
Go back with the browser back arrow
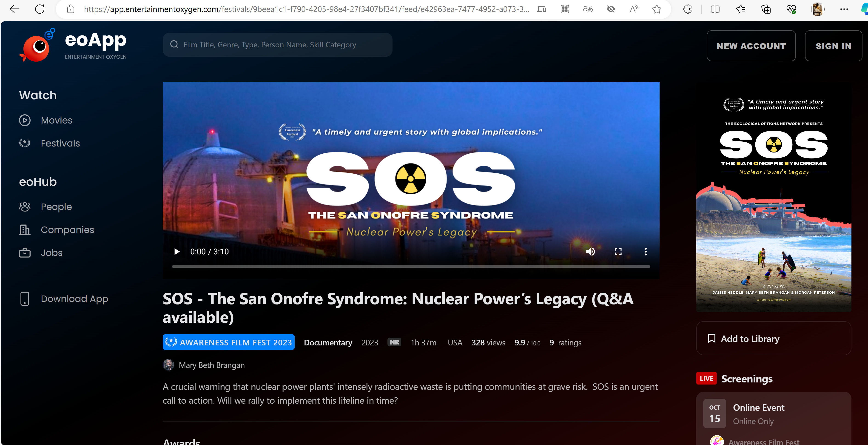[14, 9]
